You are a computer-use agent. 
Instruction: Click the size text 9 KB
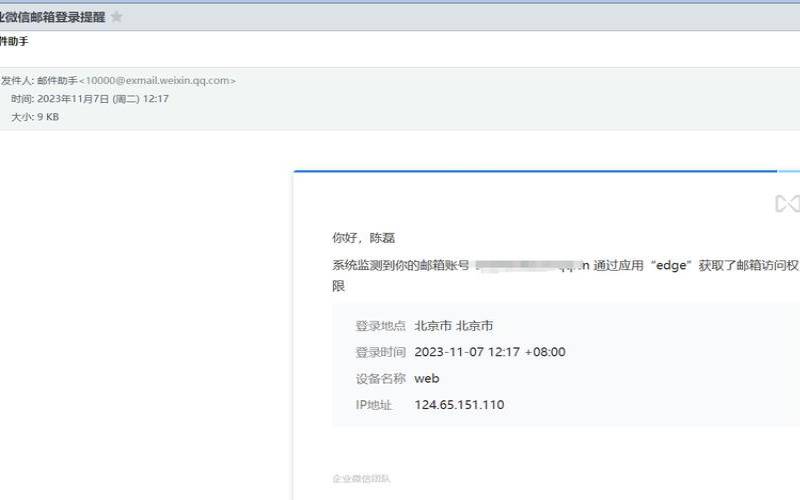tap(48, 117)
